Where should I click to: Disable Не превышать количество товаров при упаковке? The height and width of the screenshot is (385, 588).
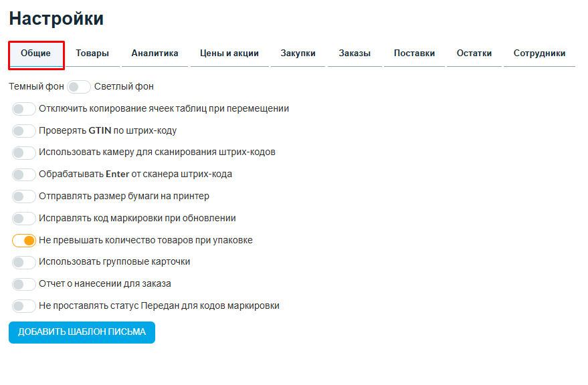click(24, 241)
